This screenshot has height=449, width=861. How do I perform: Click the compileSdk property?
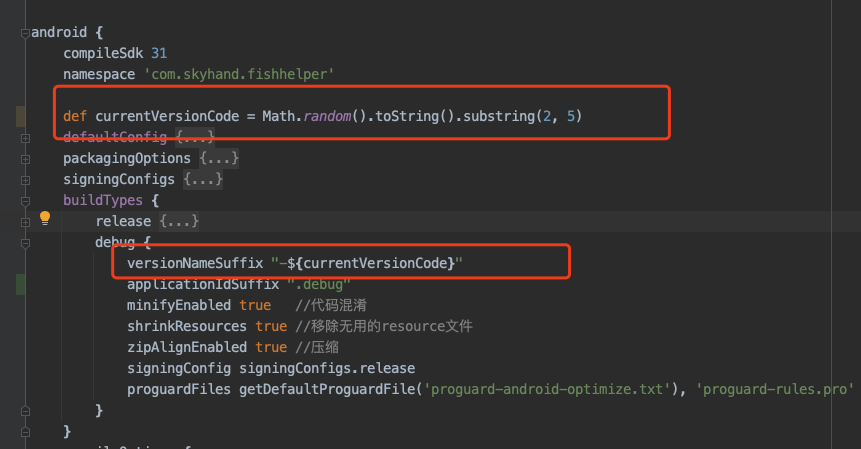(103, 53)
